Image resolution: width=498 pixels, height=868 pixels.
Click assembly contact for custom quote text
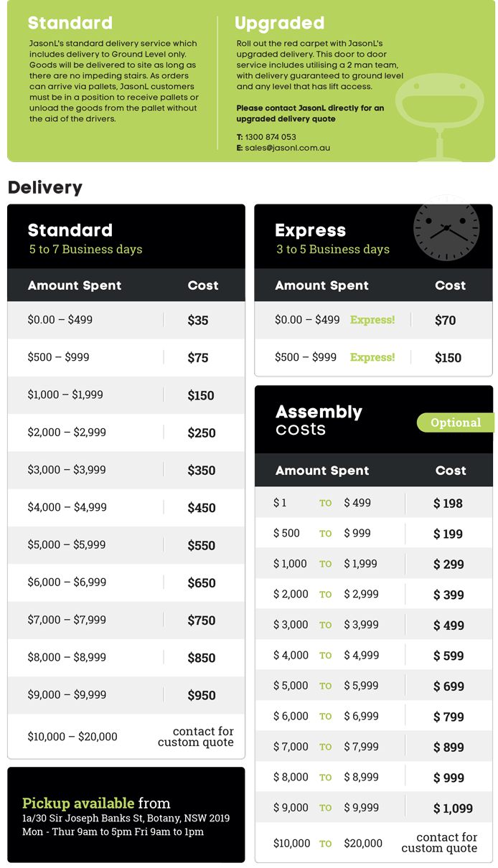[439, 843]
